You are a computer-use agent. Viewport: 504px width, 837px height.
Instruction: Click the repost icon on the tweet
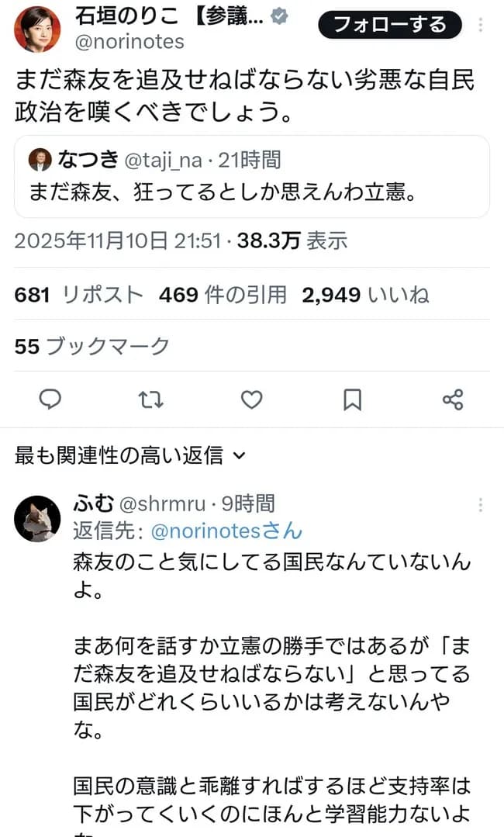pyautogui.click(x=150, y=399)
